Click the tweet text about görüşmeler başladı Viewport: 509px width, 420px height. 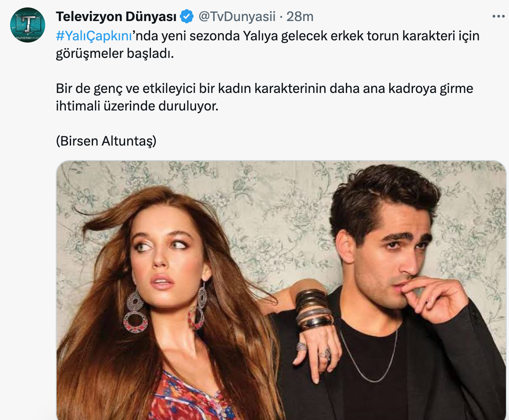(x=268, y=45)
